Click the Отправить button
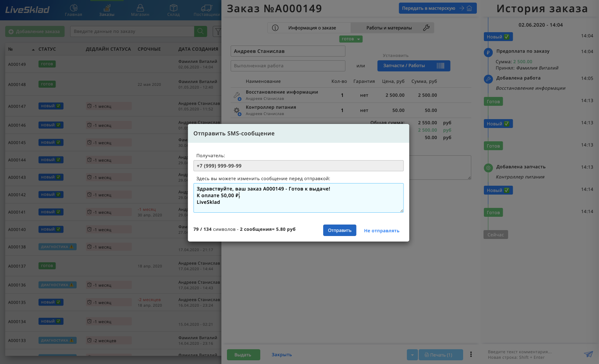Image resolution: width=599 pixels, height=364 pixels. 339,230
